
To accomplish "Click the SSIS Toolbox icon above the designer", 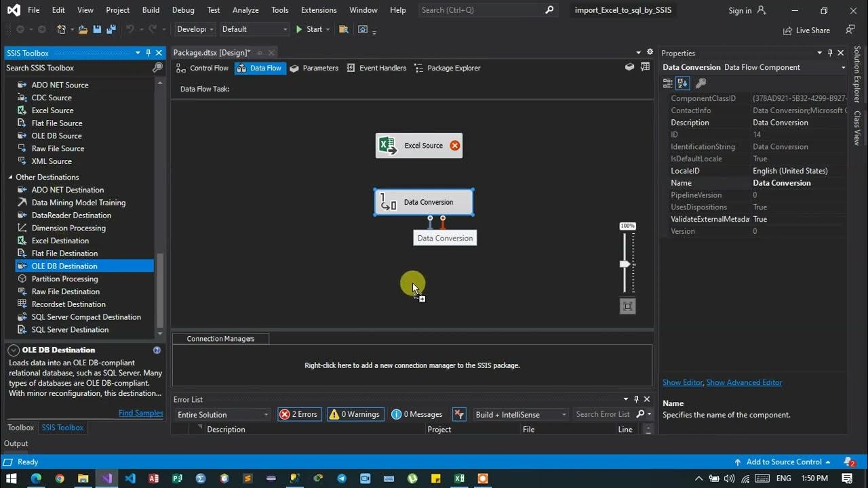I will (630, 67).
